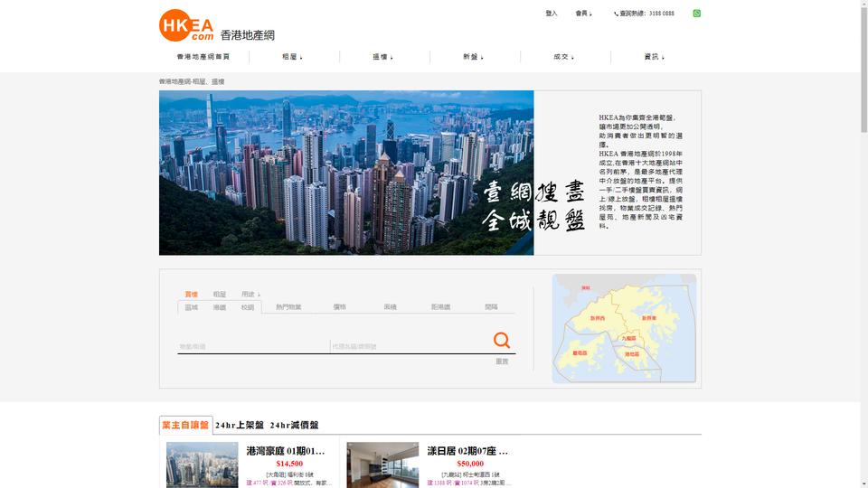868x488 pixels.
Task: Click the breadcrumb 香港地產網-租屋、搵樓
Action: click(192, 81)
